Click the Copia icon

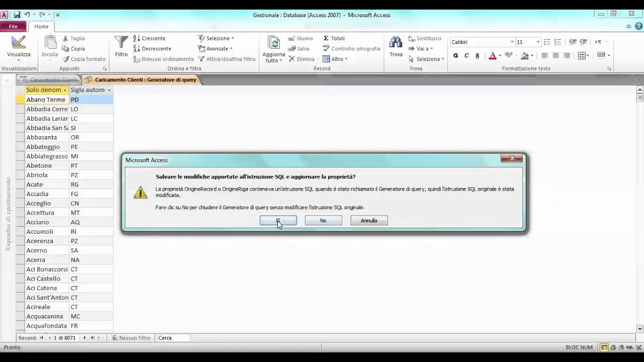click(x=65, y=49)
